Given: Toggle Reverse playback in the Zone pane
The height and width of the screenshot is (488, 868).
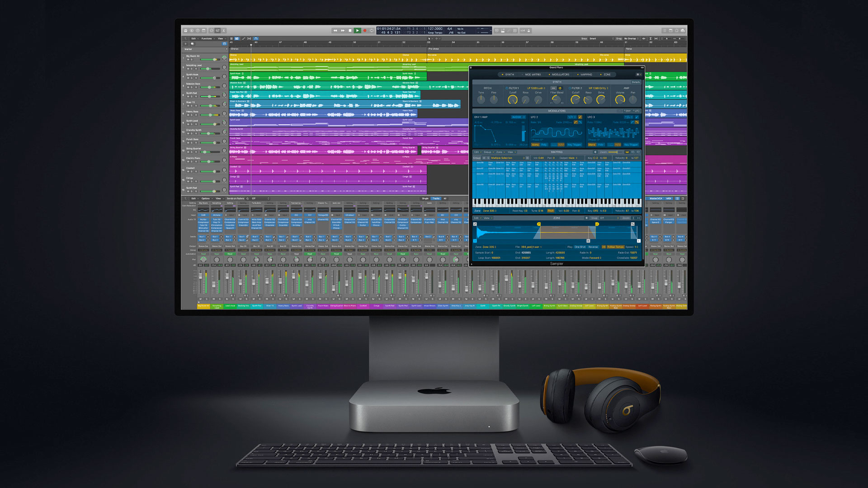Looking at the screenshot, I should click(593, 247).
